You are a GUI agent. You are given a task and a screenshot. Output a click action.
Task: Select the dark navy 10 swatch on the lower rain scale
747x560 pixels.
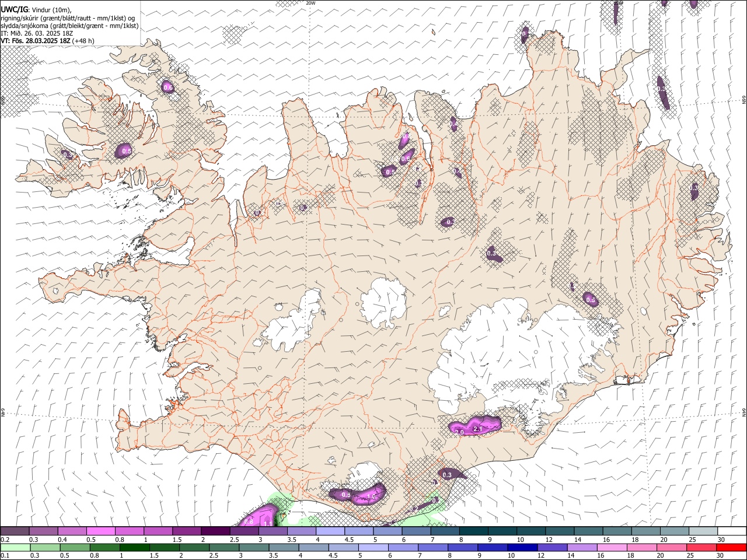tap(522, 548)
